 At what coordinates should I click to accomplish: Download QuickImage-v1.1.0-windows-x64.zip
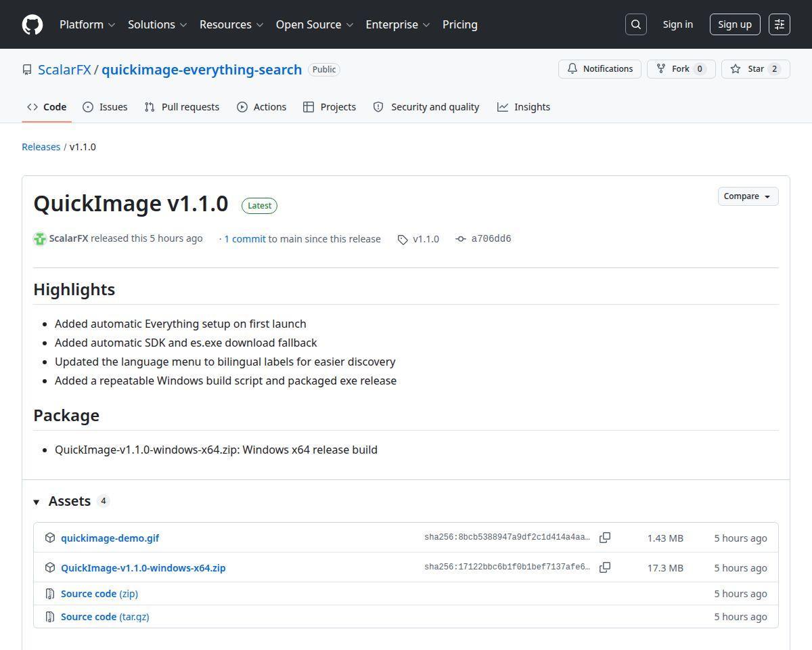pos(143,568)
